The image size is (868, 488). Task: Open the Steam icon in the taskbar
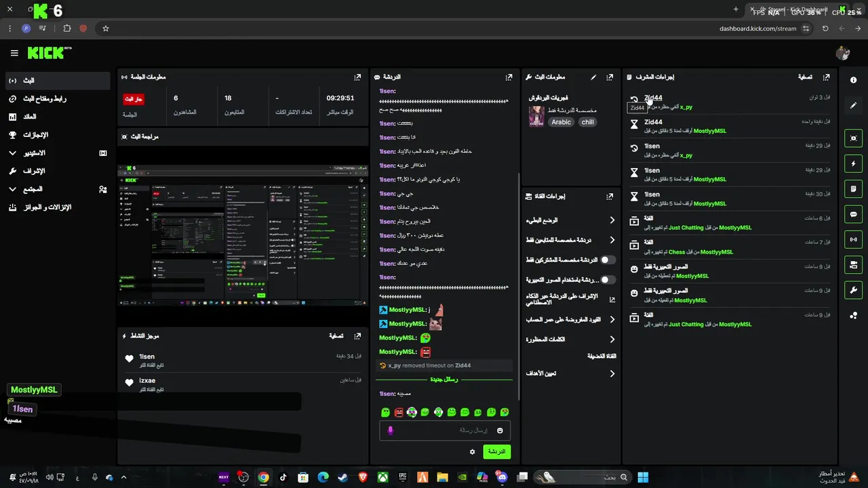(342, 477)
